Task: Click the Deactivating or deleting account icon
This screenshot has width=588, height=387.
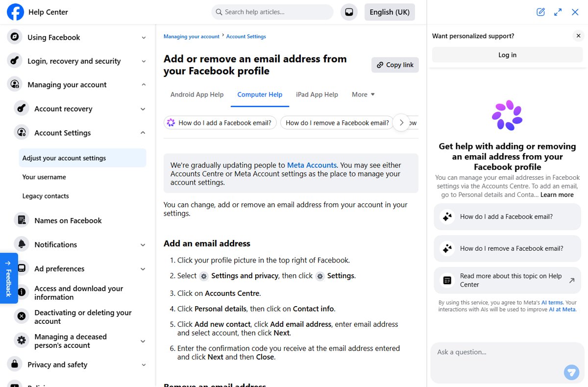Action: tap(22, 316)
